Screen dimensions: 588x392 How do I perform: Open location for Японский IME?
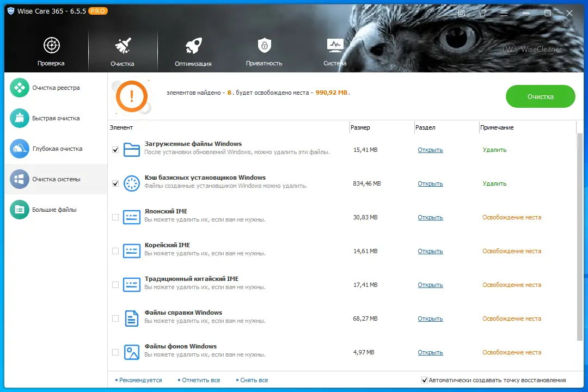tap(430, 217)
